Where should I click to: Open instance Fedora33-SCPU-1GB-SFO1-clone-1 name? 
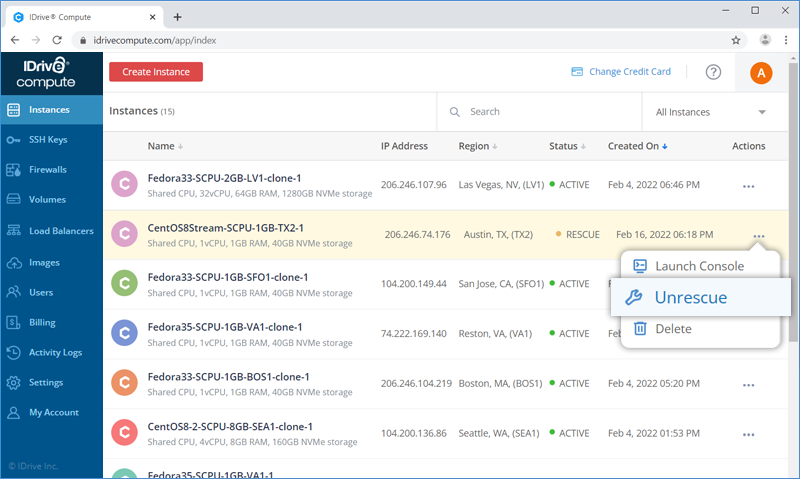pos(228,277)
